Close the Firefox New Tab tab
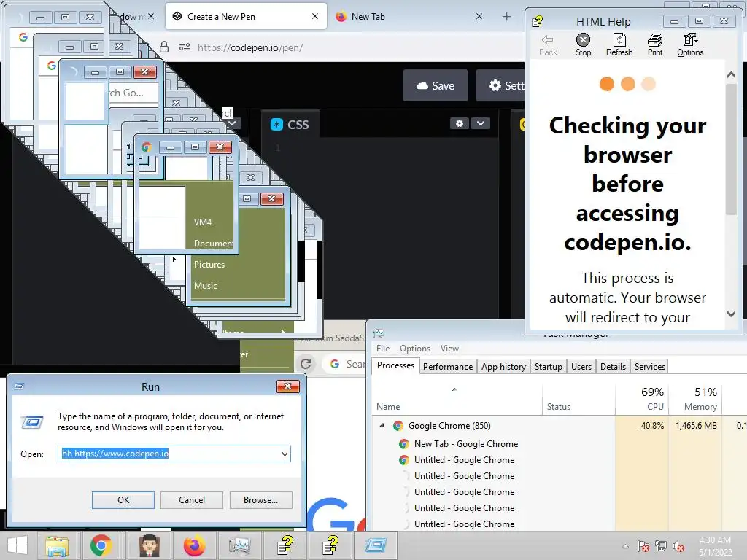The height and width of the screenshot is (560, 747). [x=479, y=16]
